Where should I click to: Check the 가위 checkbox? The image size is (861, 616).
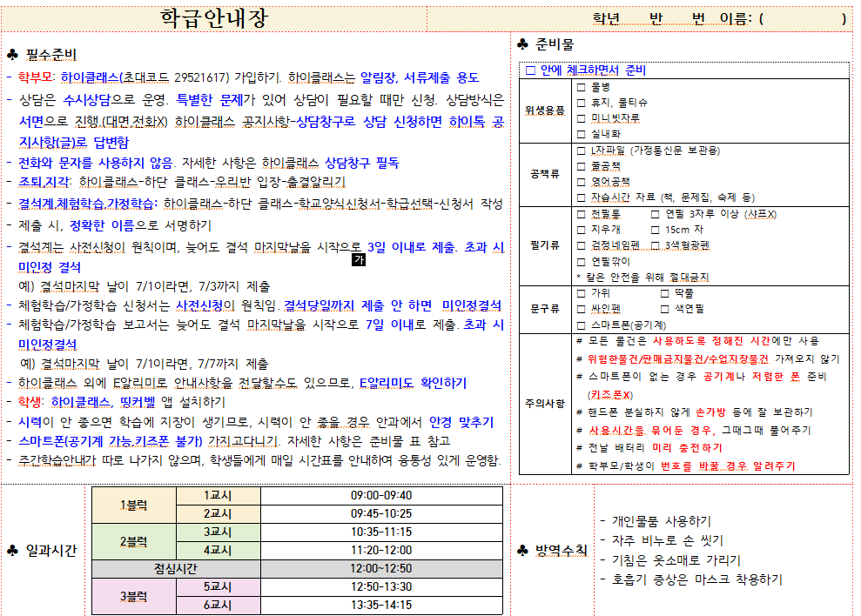(x=582, y=294)
